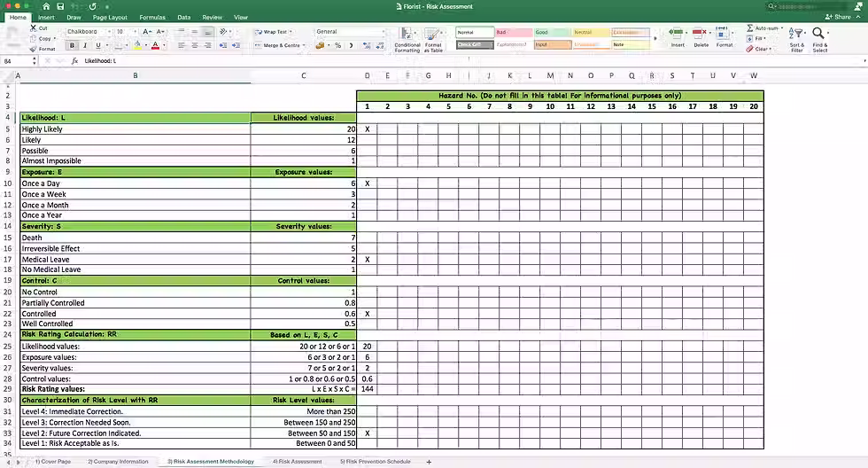
Task: Open Format as Table
Action: pos(433,39)
